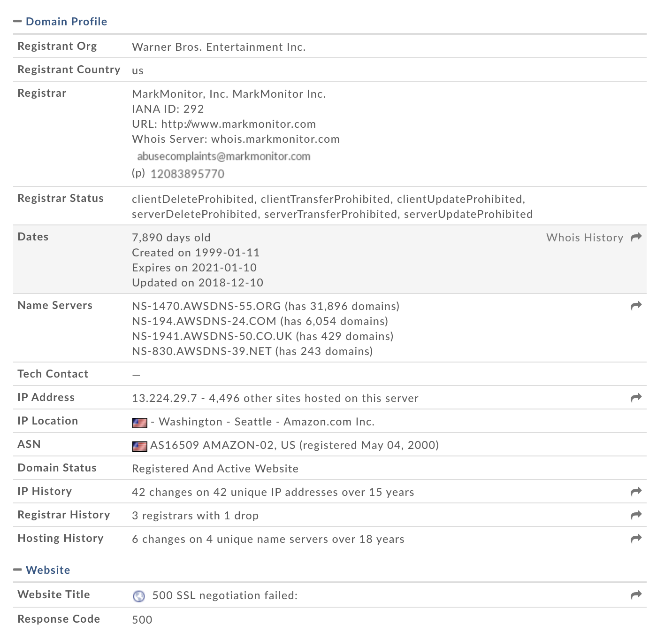Click 'Expires on 2021-01-10' date
This screenshot has height=633, width=672.
[x=194, y=268]
